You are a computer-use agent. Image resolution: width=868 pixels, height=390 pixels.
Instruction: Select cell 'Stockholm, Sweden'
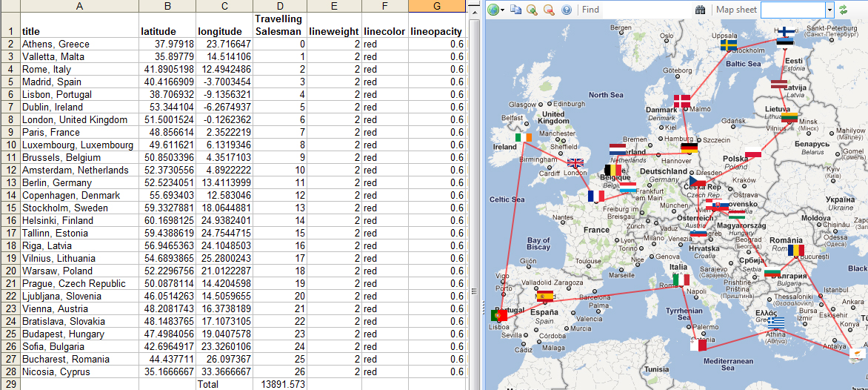[x=79, y=208]
